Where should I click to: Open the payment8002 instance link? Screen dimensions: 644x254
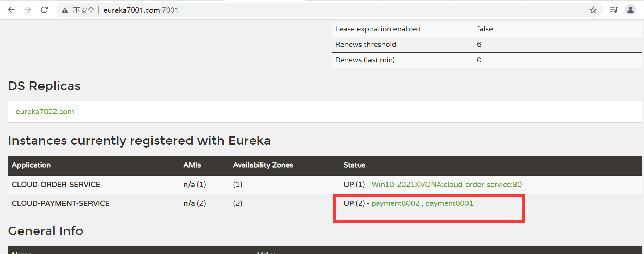[396, 203]
